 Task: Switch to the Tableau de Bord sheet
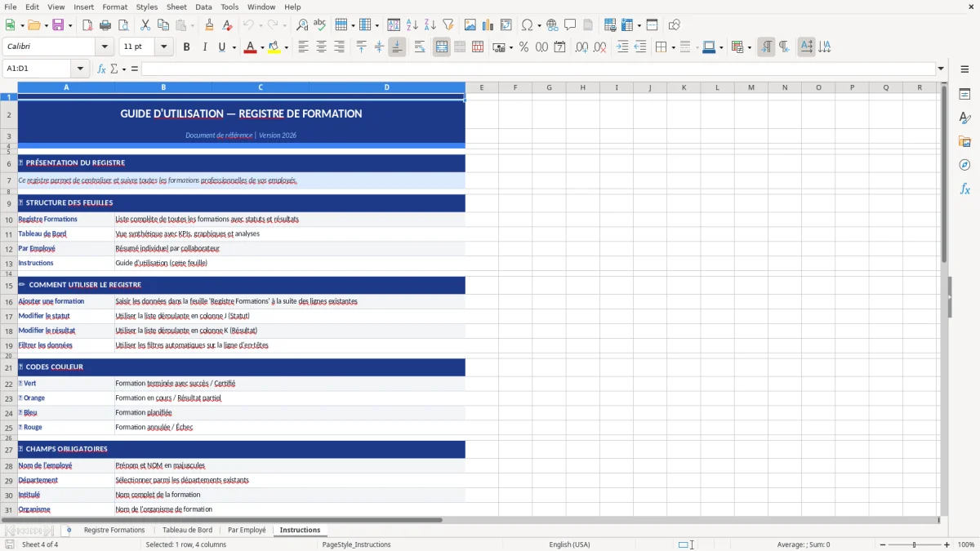pyautogui.click(x=187, y=529)
